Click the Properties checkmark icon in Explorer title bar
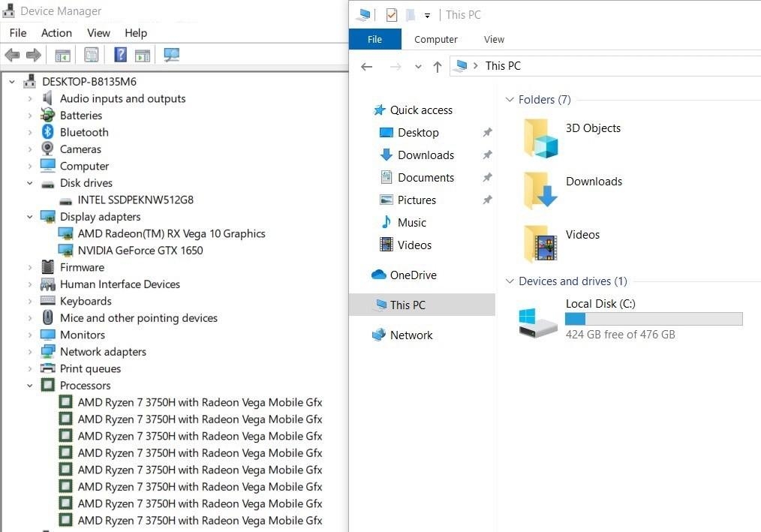 coord(391,15)
